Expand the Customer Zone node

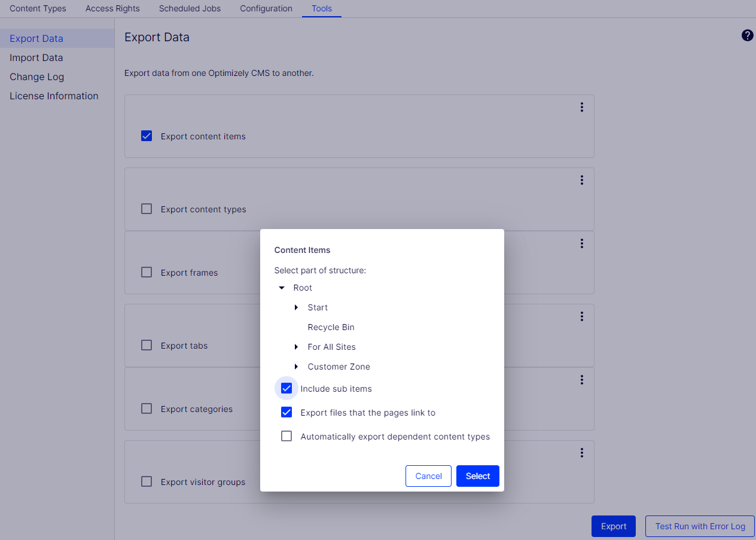[x=296, y=367]
